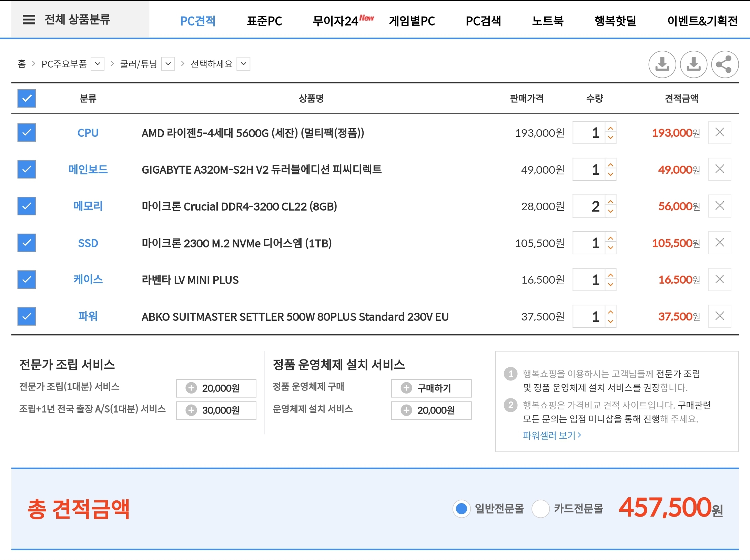This screenshot has height=560, width=750.
Task: Click the 메인보드 category link
Action: click(x=88, y=169)
